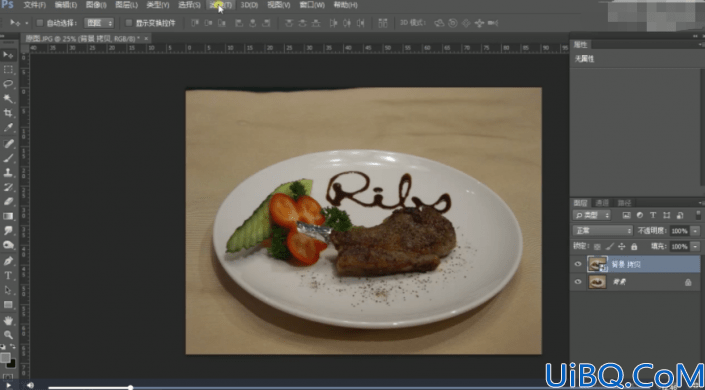This screenshot has height=390, width=705.
Task: Open the blend mode 正常 dropdown
Action: pyautogui.click(x=602, y=231)
